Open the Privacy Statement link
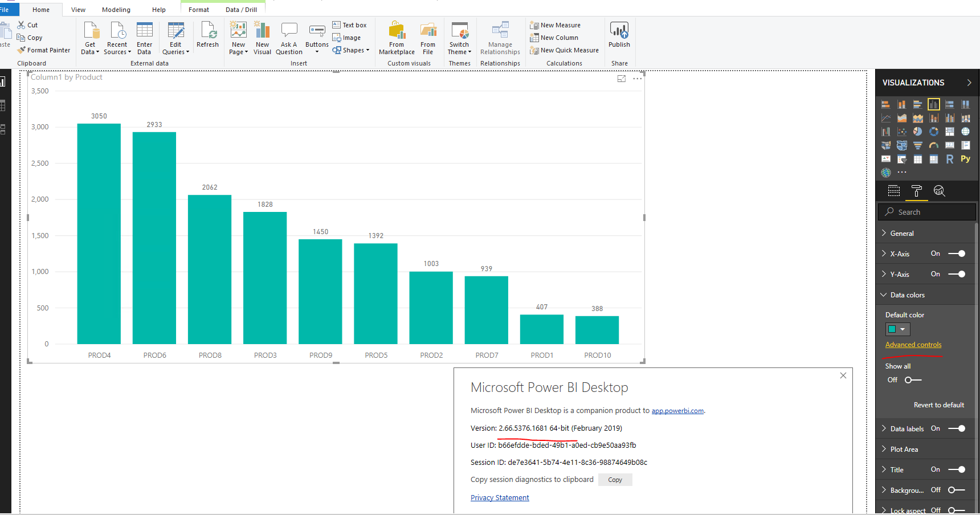This screenshot has height=515, width=980. [500, 497]
